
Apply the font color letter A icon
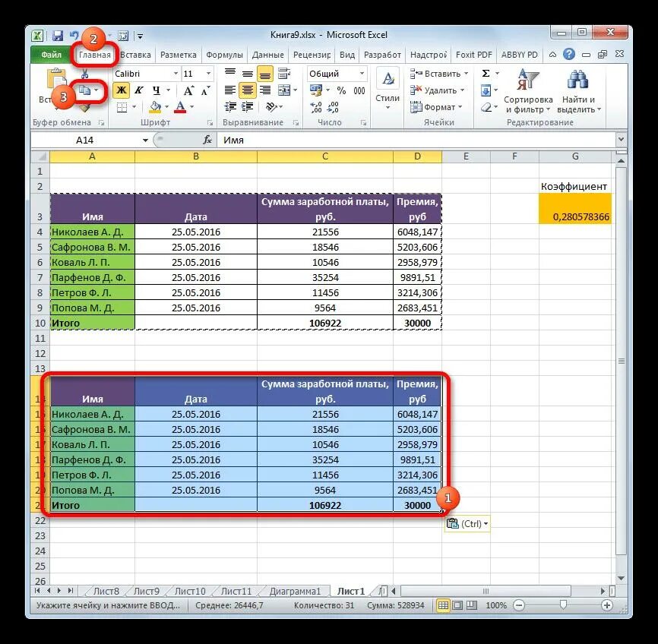[x=180, y=107]
